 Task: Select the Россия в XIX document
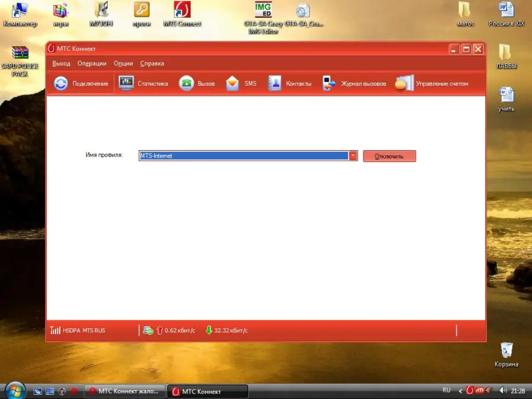click(506, 15)
